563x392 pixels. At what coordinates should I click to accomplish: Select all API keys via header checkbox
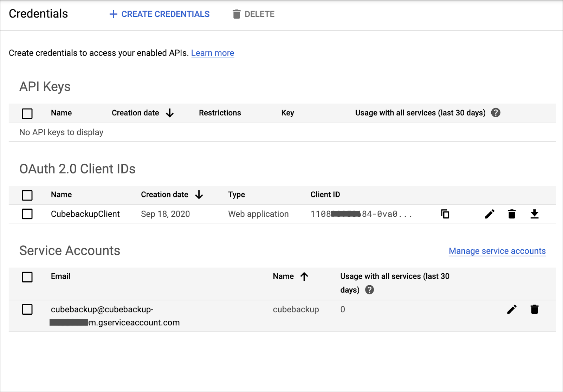[27, 113]
